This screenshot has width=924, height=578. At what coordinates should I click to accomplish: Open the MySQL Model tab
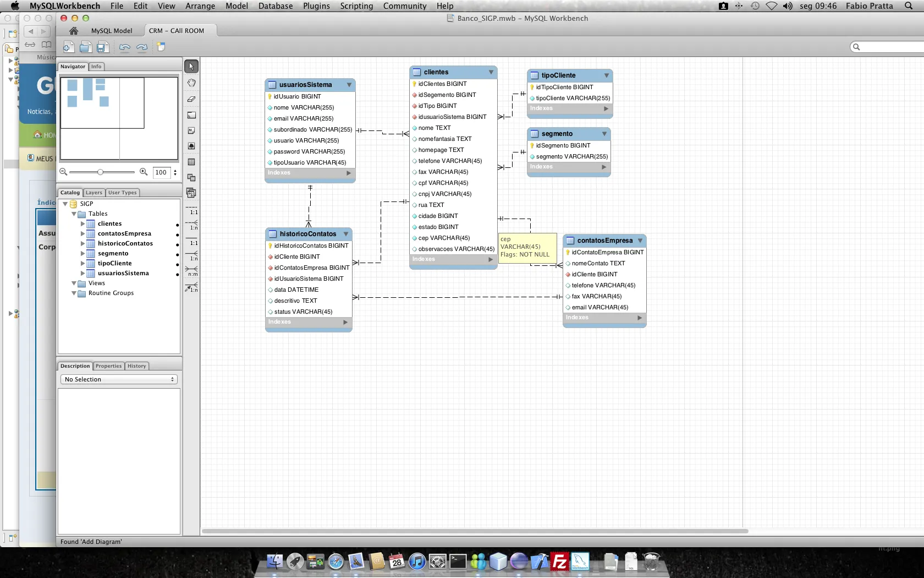(112, 31)
